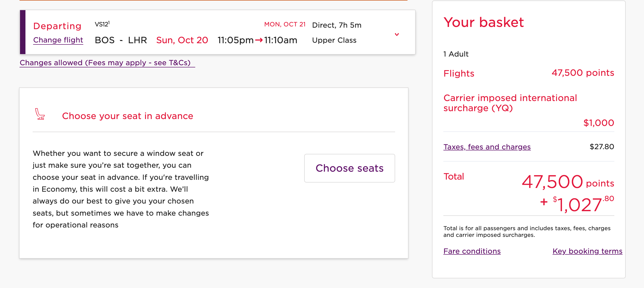Open the Key booking terms link
Viewport: 644px width, 288px height.
pos(587,251)
